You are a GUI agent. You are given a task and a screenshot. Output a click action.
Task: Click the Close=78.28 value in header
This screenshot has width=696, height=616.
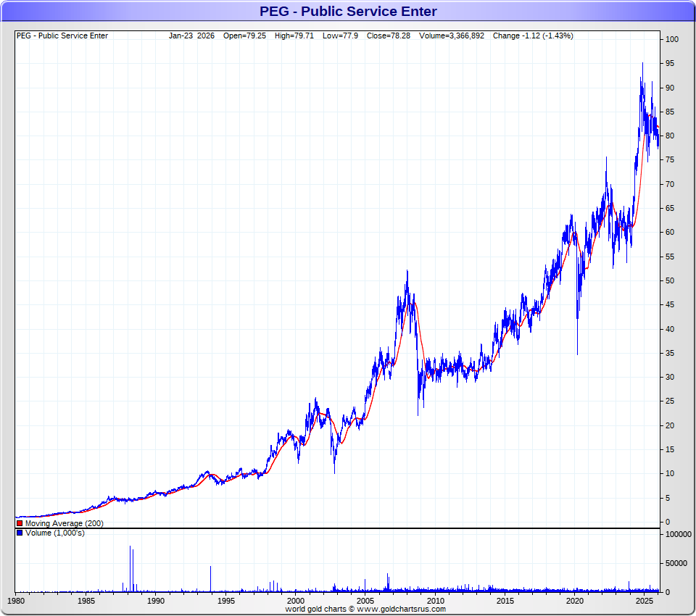389,36
